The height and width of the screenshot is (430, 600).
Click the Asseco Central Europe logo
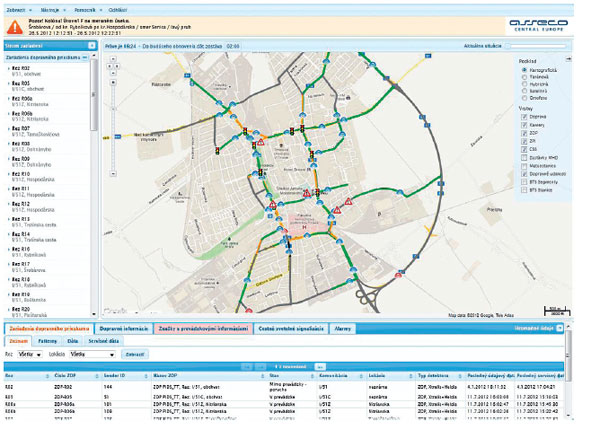(538, 18)
